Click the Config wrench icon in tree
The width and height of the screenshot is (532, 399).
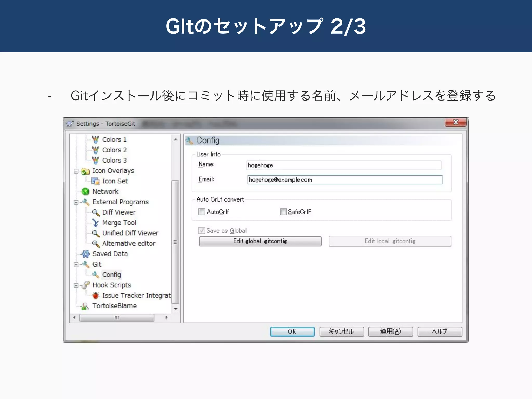[x=95, y=275]
